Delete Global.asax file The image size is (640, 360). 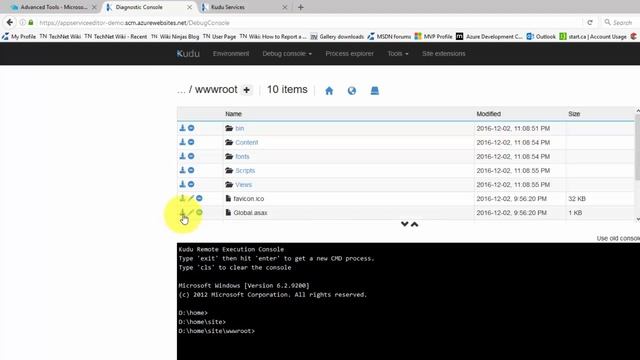tap(199, 212)
